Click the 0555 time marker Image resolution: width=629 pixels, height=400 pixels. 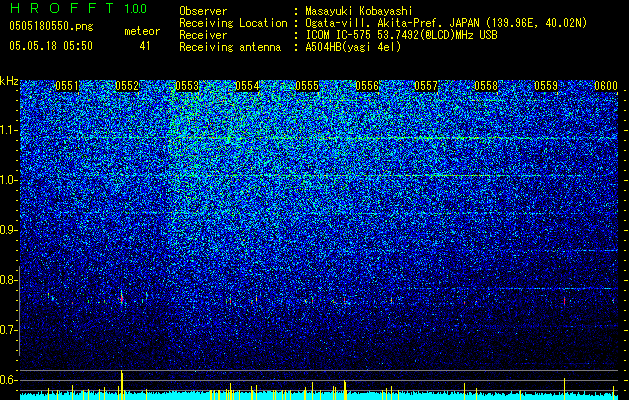(x=307, y=86)
